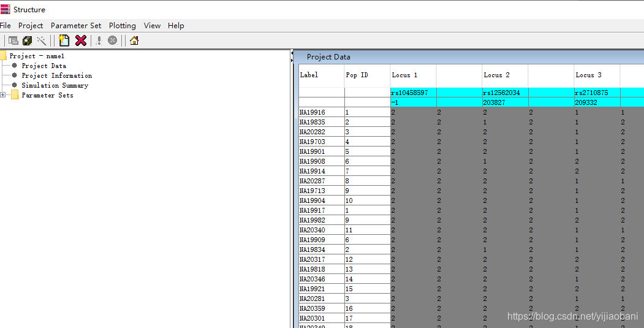The height and width of the screenshot is (328, 644).
Task: Click the grayed circular stop icon
Action: click(x=113, y=40)
